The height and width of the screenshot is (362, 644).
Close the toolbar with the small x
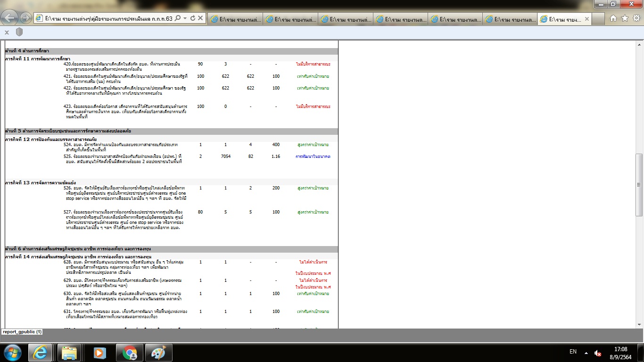[x=7, y=32]
